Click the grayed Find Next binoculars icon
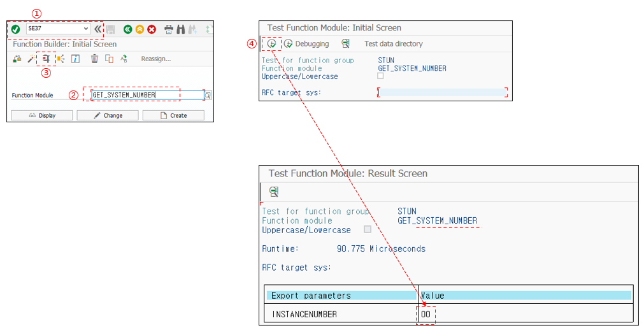644x330 pixels. (x=192, y=29)
